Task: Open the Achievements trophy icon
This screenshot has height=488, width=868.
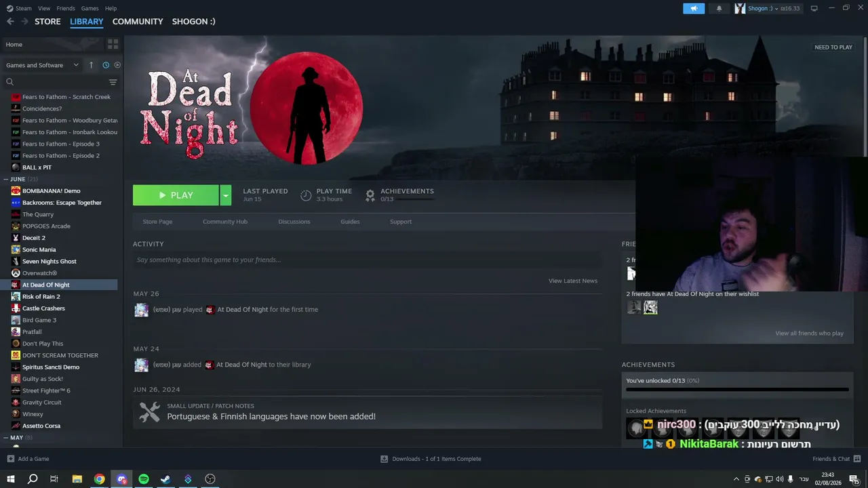Action: click(370, 195)
